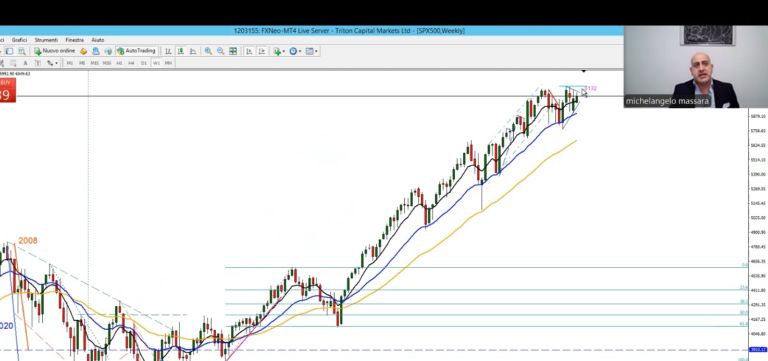Switch to candlestick chart icon

tap(181, 51)
